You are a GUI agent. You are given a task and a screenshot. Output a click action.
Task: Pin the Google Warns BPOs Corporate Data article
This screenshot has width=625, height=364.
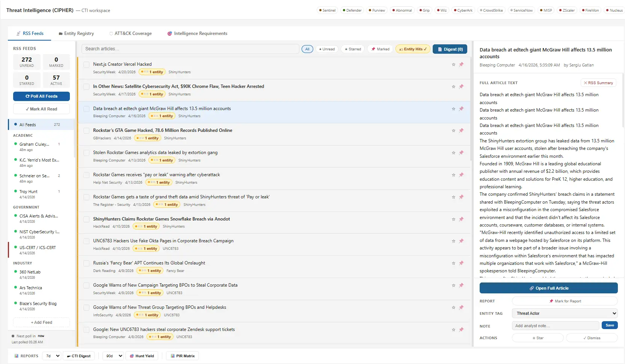pos(461,285)
